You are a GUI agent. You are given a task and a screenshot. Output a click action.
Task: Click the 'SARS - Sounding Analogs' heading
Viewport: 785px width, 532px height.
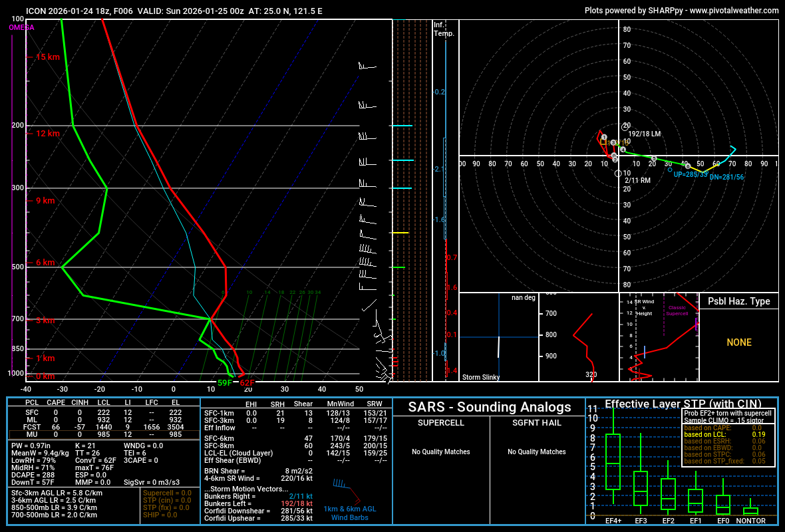pos(489,407)
